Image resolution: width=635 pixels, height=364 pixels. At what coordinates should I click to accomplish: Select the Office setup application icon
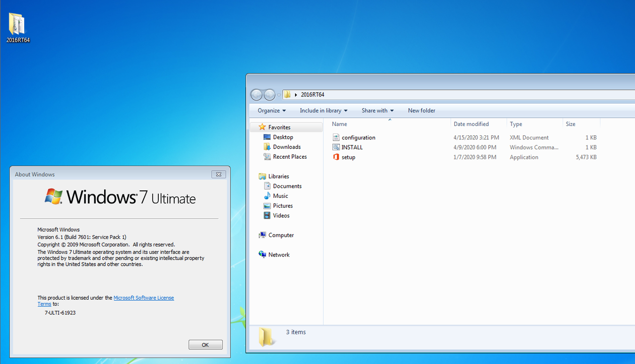[336, 157]
